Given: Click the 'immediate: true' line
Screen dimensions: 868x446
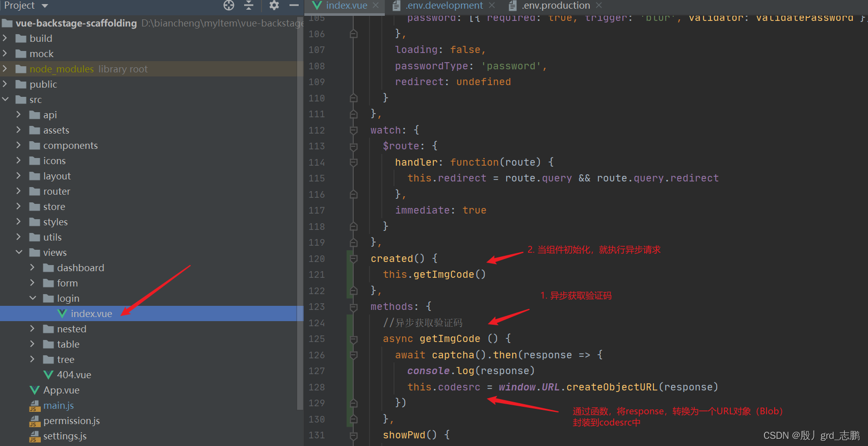Looking at the screenshot, I should [440, 211].
